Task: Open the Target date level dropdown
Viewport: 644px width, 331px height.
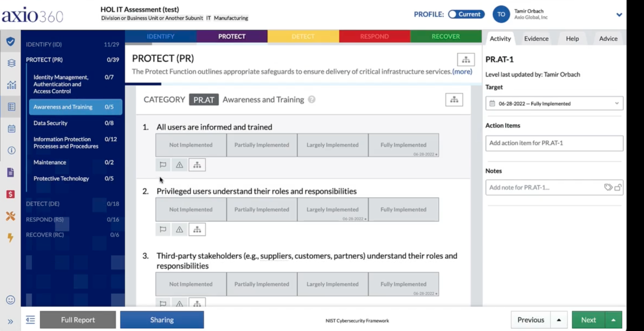Action: pyautogui.click(x=554, y=103)
